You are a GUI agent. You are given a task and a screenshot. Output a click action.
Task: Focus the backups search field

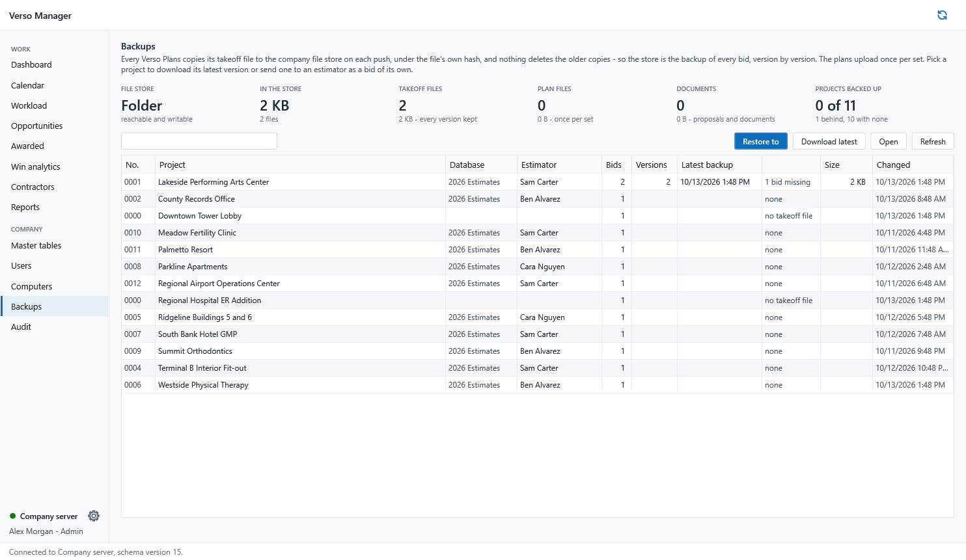[199, 141]
